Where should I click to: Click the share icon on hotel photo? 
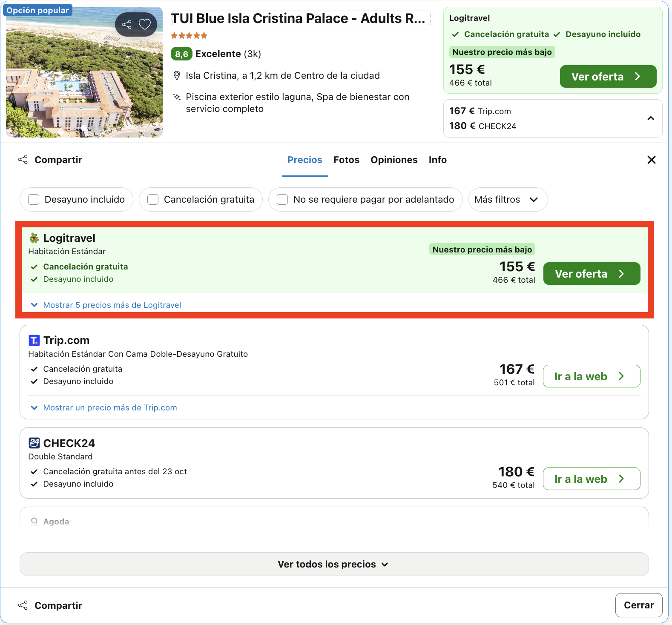point(126,25)
